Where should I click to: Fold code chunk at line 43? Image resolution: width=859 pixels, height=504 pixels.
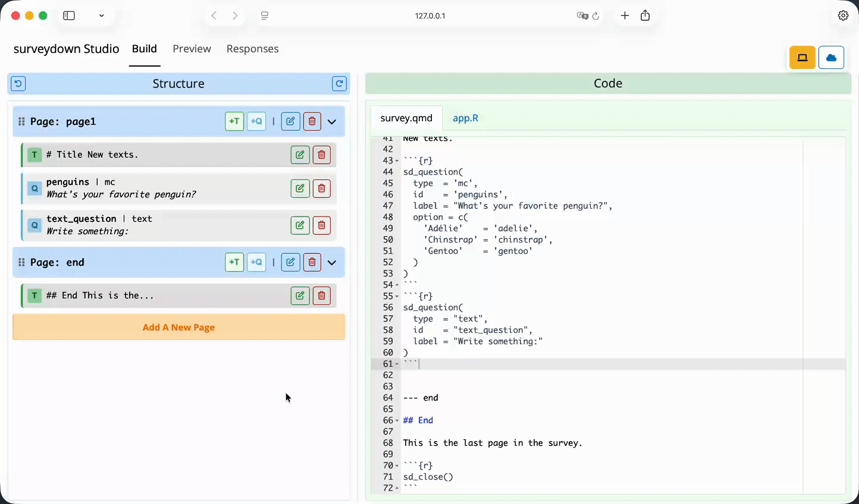(397, 161)
